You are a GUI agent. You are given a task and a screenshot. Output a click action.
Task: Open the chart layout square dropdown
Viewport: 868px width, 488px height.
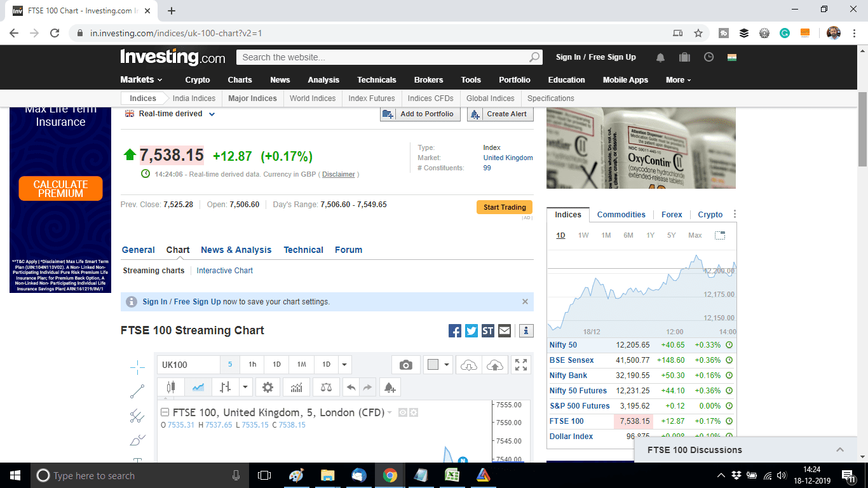click(x=438, y=365)
